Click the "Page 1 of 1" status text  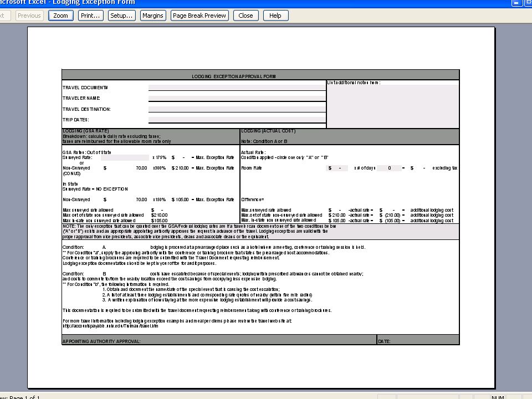pyautogui.click(x=24, y=397)
